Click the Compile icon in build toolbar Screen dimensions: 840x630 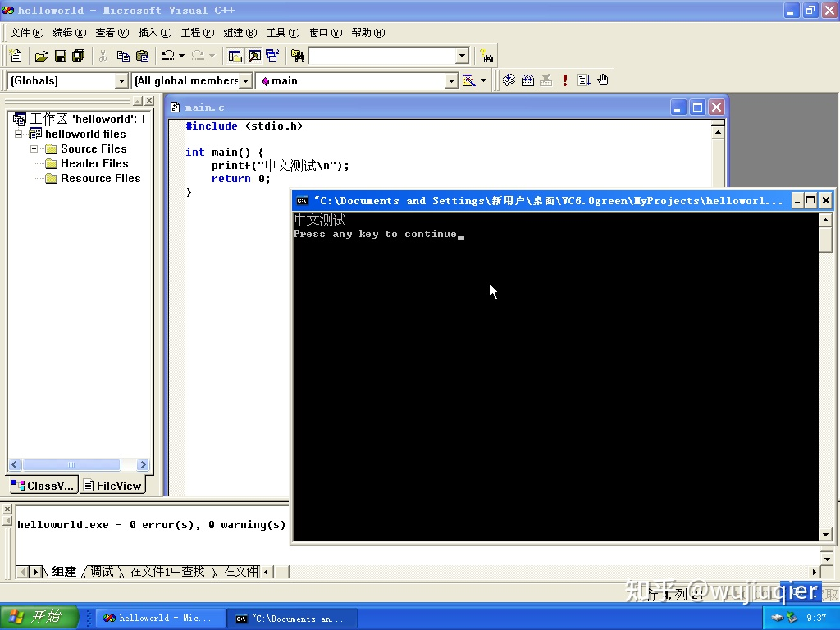pos(509,80)
